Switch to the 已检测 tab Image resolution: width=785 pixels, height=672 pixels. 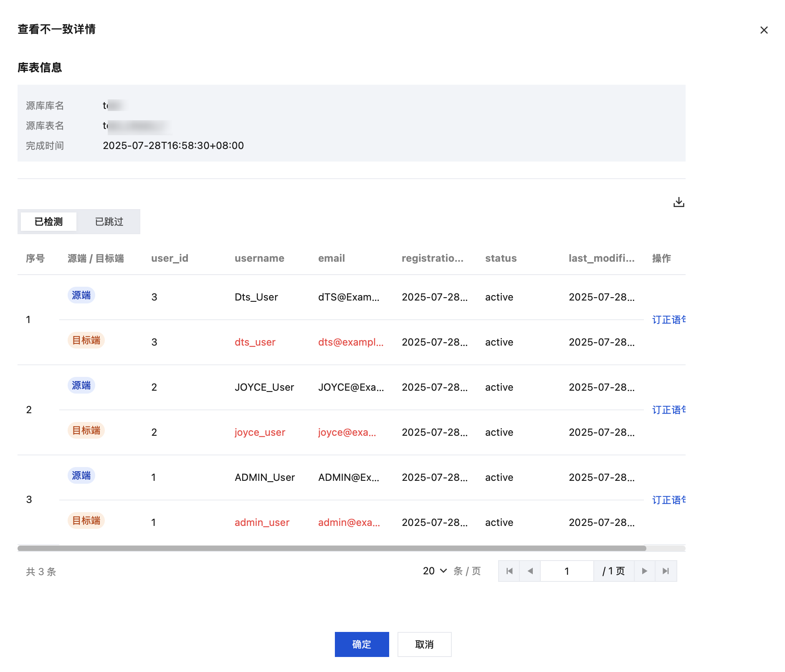(x=48, y=222)
